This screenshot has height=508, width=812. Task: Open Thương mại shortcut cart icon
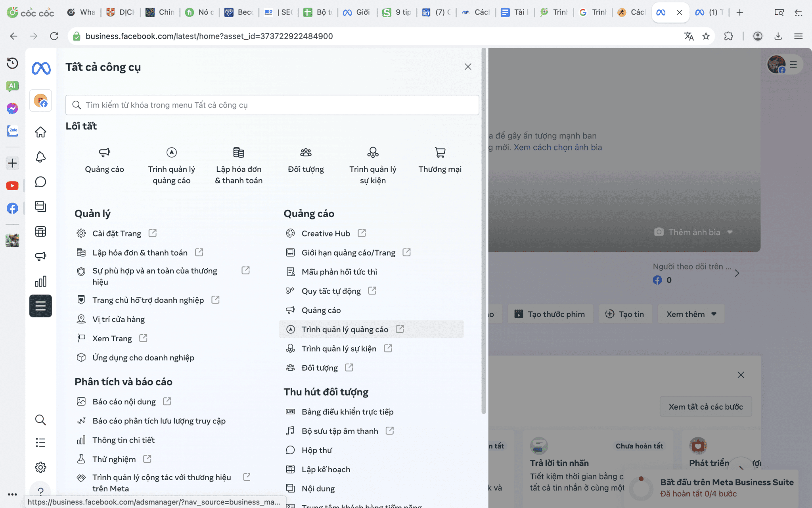440,152
